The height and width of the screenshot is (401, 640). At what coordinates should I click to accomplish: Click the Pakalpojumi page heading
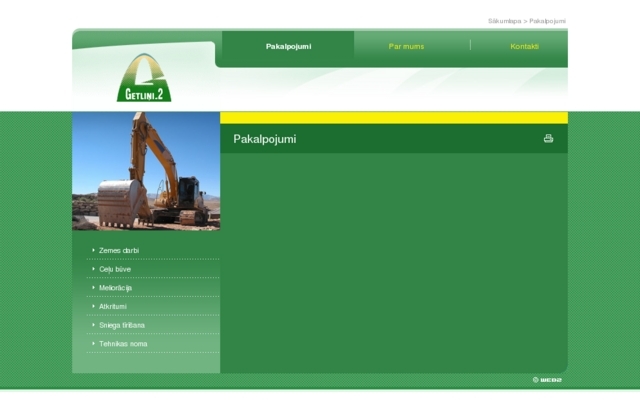point(265,139)
